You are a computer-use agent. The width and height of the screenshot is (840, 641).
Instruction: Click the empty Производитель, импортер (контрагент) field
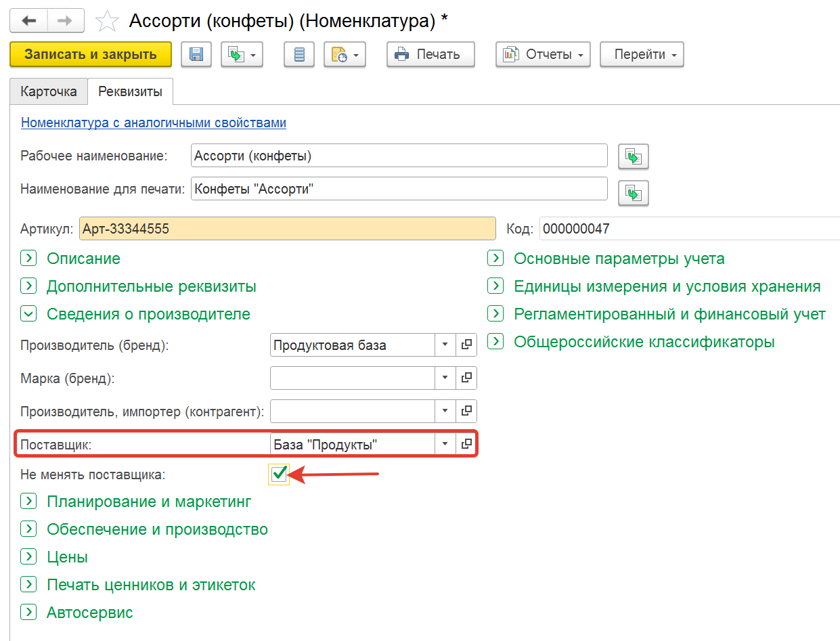tap(353, 410)
